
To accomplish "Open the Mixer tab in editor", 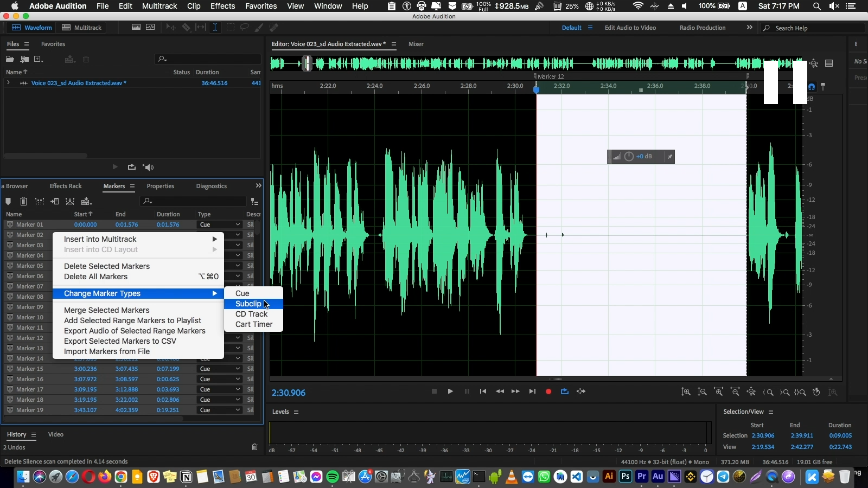I will click(416, 44).
